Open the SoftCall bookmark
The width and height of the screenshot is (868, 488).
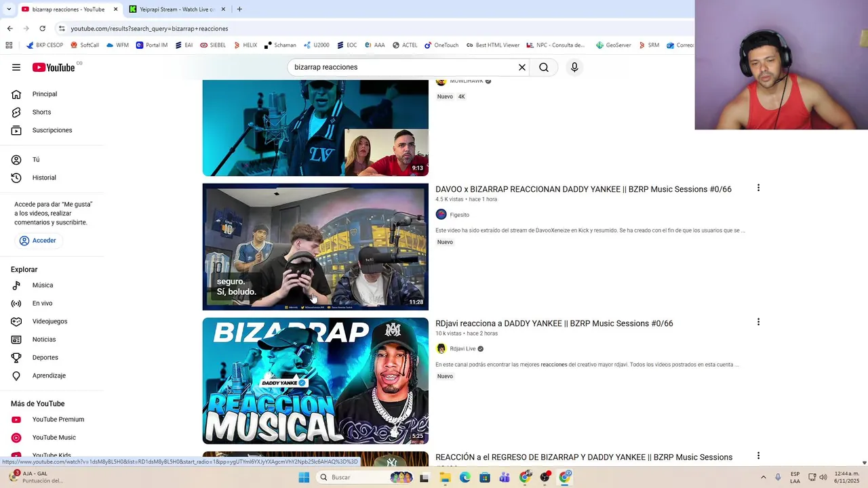[x=84, y=45]
